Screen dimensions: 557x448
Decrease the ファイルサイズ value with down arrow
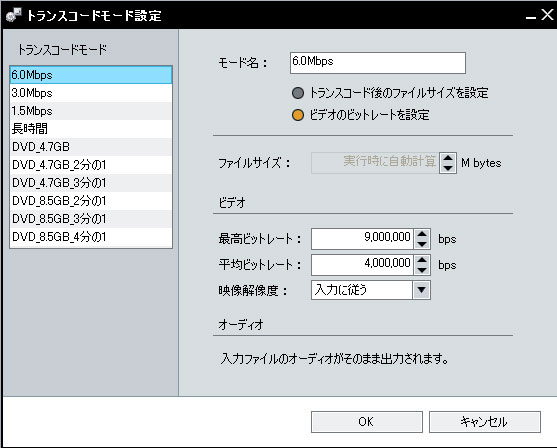448,168
